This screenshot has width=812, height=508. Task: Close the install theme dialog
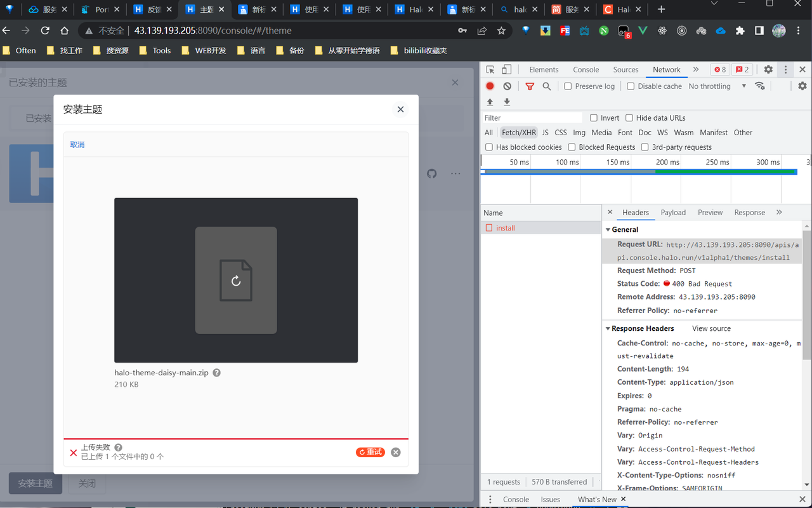[x=400, y=109]
